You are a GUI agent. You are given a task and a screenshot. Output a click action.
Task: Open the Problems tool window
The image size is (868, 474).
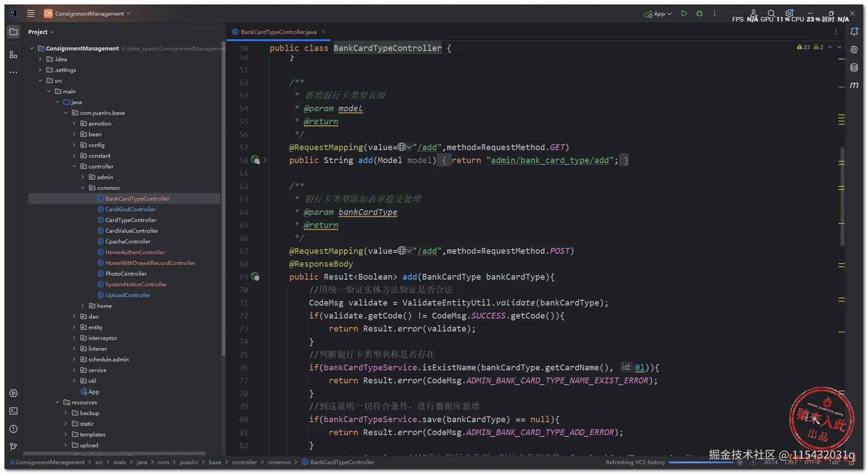(13, 429)
